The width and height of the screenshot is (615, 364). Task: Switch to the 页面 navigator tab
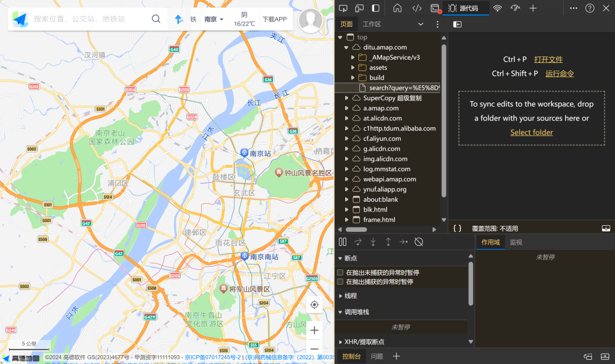coord(346,24)
